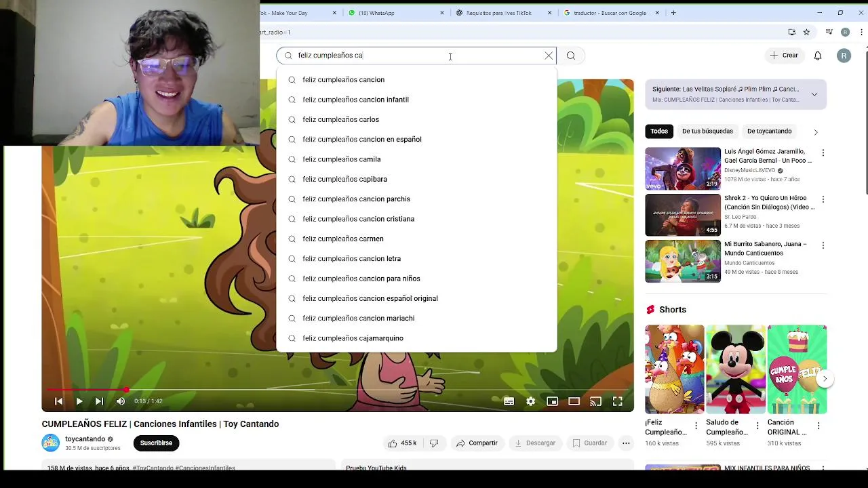Open the Un Poco Loco video thumbnail

pos(683,169)
